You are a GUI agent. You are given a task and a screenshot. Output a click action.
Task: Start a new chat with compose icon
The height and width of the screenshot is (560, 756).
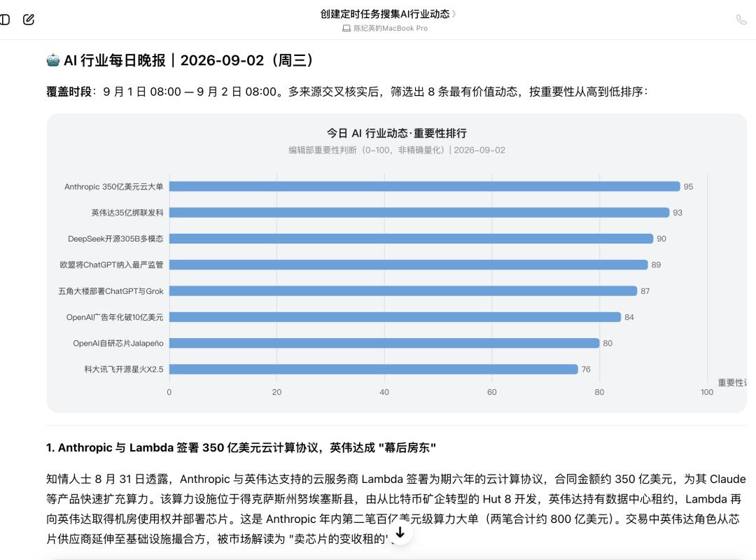pyautogui.click(x=29, y=20)
